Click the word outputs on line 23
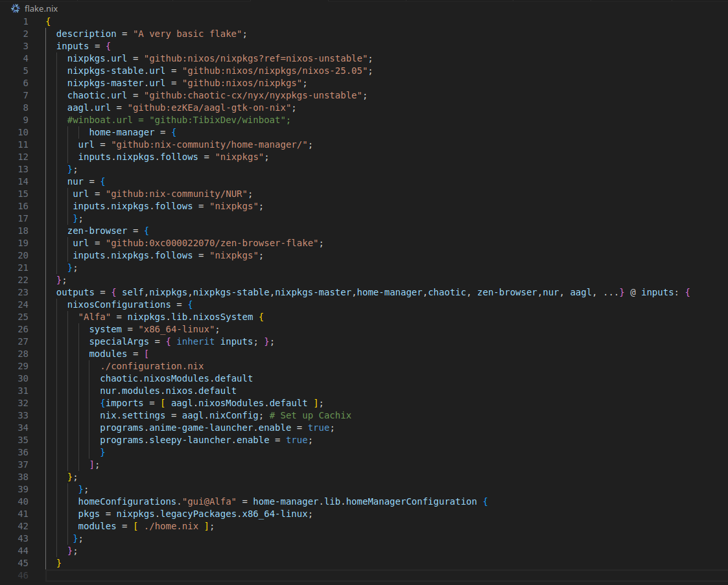This screenshot has height=585, width=728. click(75, 292)
